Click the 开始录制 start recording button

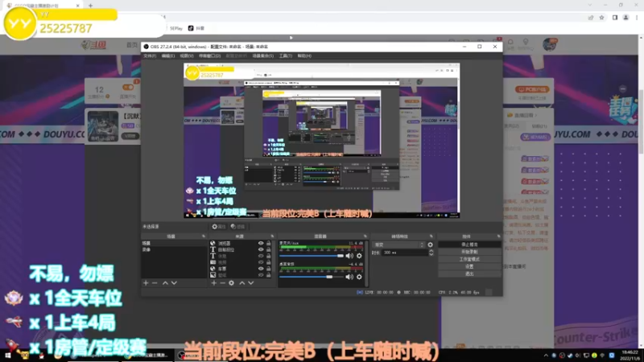point(469,252)
